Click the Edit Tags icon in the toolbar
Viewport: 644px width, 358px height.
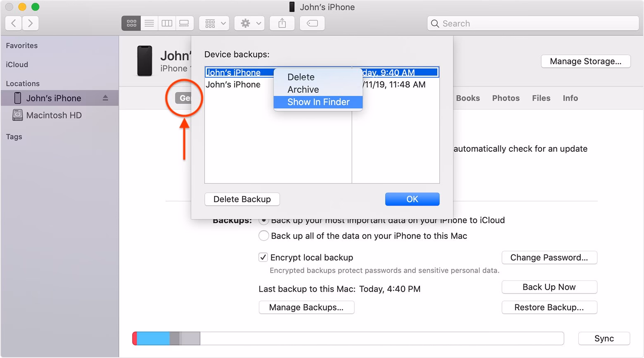(312, 23)
